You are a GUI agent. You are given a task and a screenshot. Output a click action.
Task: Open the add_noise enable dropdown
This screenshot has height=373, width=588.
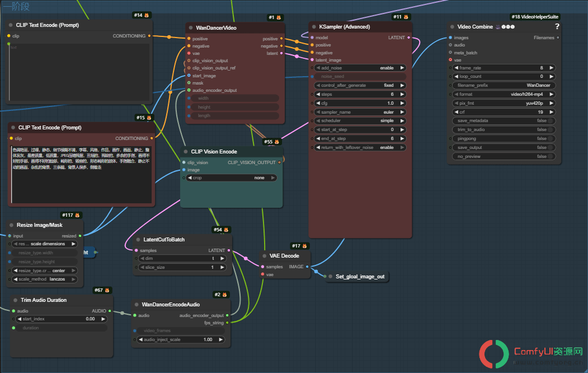coord(360,68)
